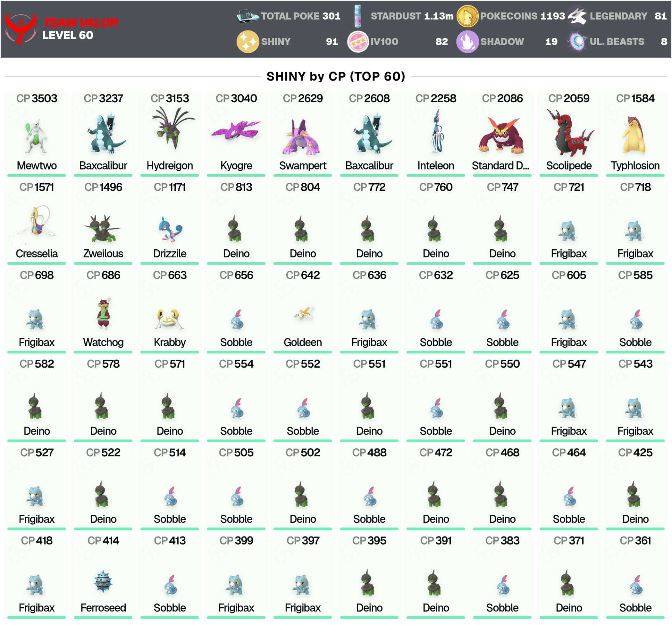Select the Krabby sprite
672x625 pixels.
[x=169, y=319]
